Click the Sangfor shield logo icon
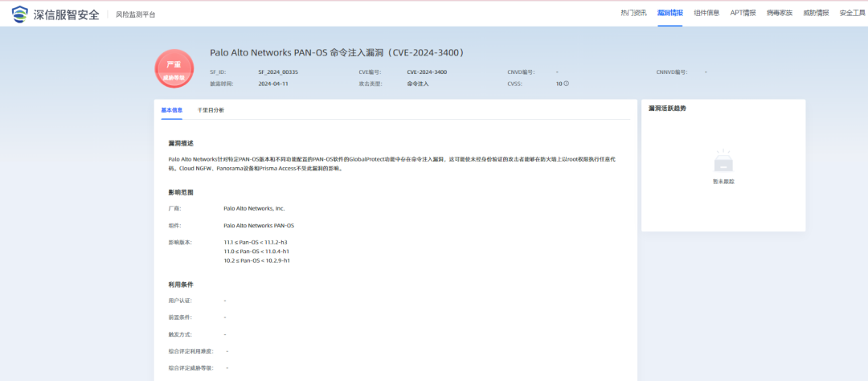Image resolution: width=868 pixels, height=381 pixels. [19, 14]
